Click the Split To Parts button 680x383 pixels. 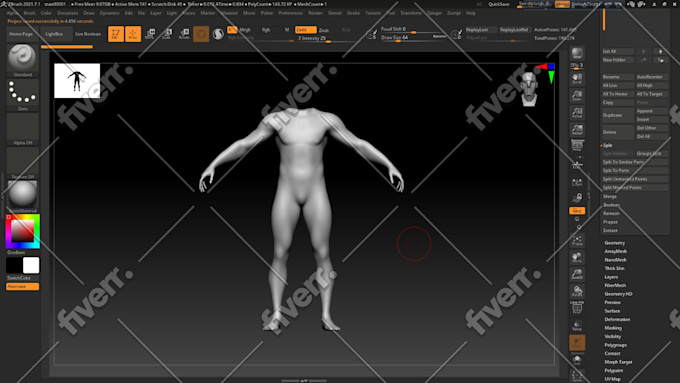(634, 170)
